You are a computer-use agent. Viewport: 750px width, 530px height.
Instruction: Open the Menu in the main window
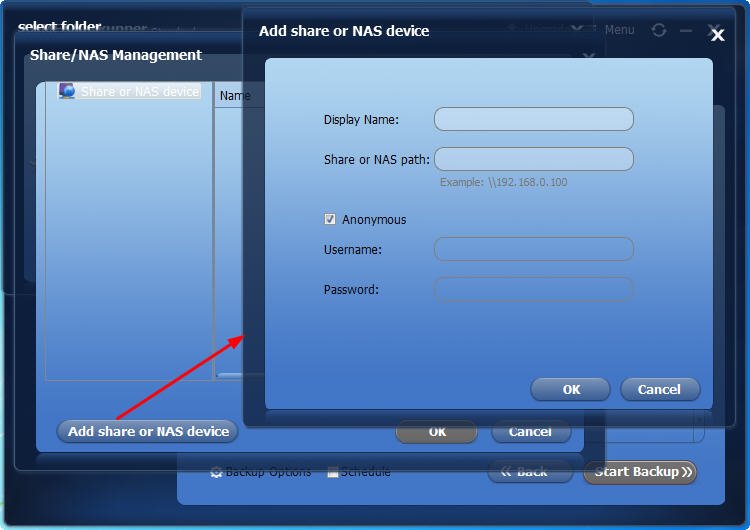pos(619,30)
